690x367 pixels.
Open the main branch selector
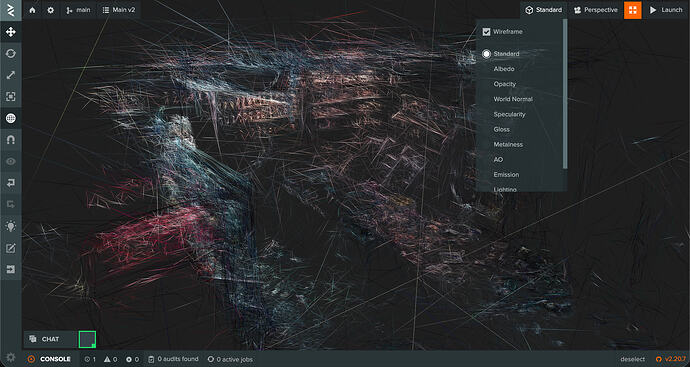click(x=78, y=10)
